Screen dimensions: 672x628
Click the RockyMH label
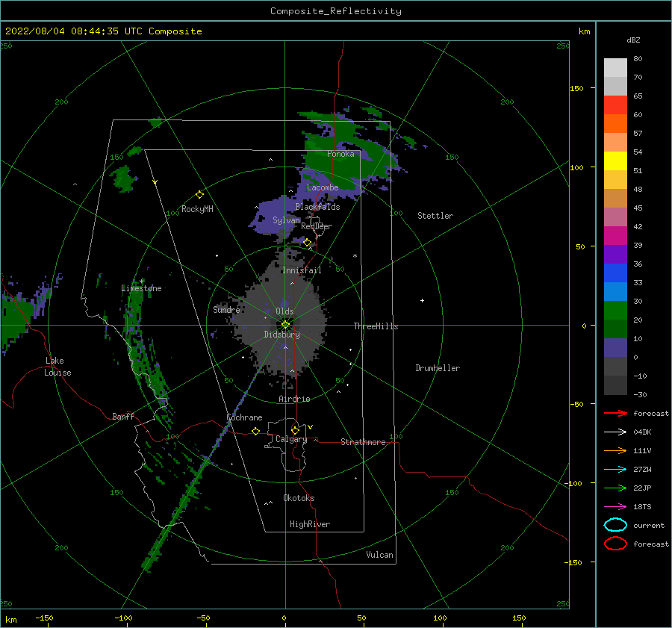tap(197, 209)
